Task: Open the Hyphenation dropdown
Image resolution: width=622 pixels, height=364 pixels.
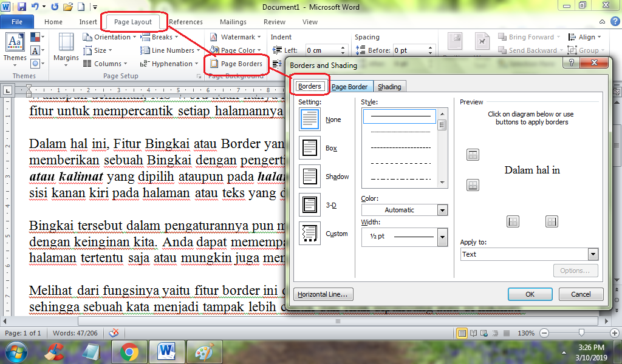Action: [169, 64]
